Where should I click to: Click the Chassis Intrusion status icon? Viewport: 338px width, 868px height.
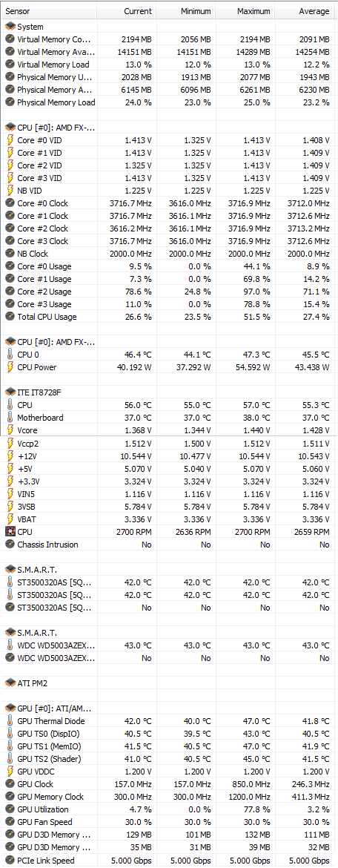click(x=10, y=544)
